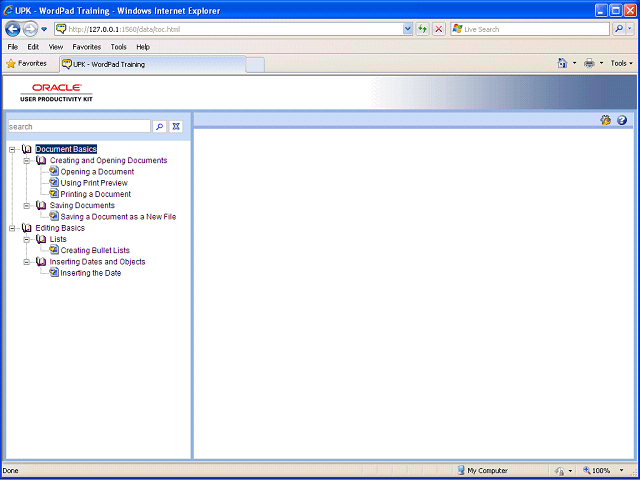Open the recent pages dropdown next to Forward
The width and height of the screenshot is (640, 480).
coord(44,29)
